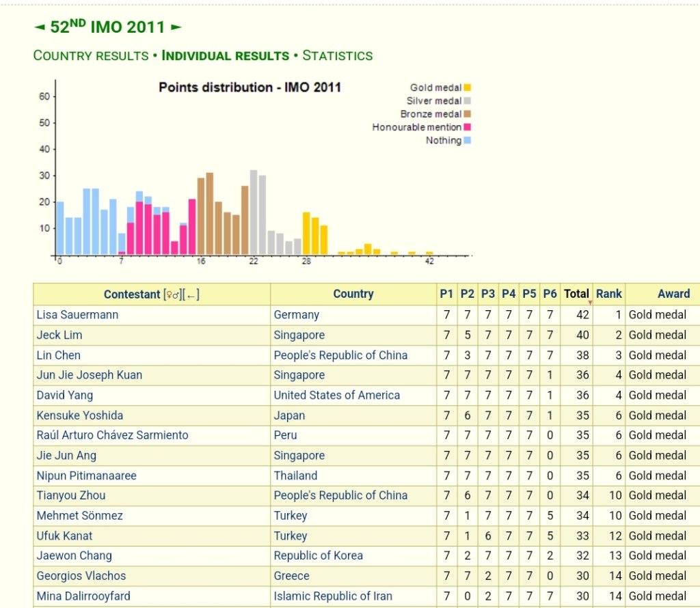The image size is (700, 608).
Task: Open Raúl Arturo Chávez Sarmiento profile
Action: click(x=112, y=435)
